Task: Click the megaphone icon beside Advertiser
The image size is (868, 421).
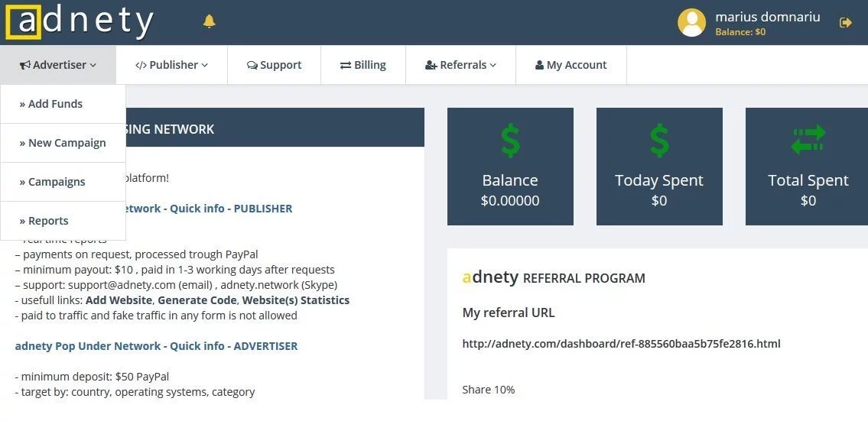Action: pyautogui.click(x=25, y=65)
